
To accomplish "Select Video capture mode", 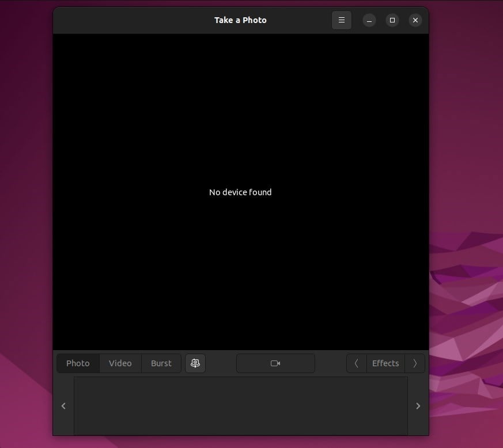I will tap(120, 363).
